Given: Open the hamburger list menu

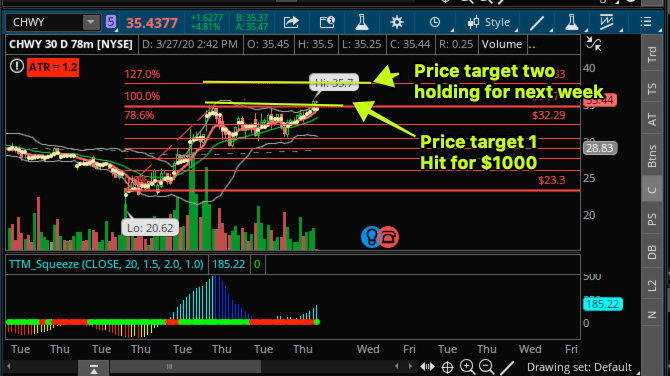Looking at the screenshot, I should tap(646, 22).
